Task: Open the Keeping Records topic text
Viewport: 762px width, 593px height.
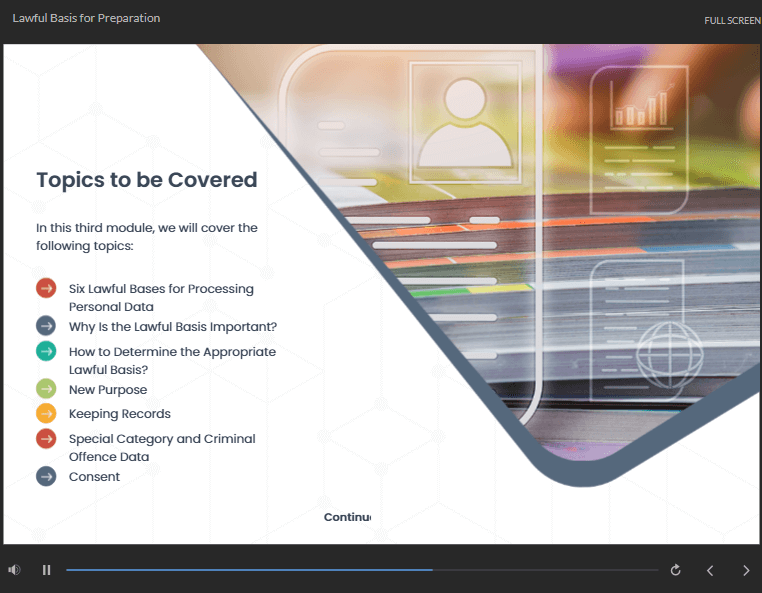Action: click(x=120, y=414)
